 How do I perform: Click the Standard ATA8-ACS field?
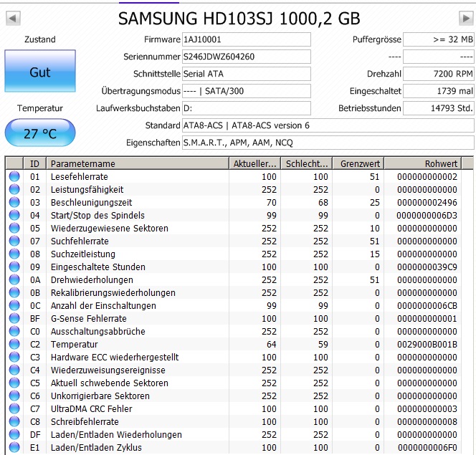tap(328, 125)
